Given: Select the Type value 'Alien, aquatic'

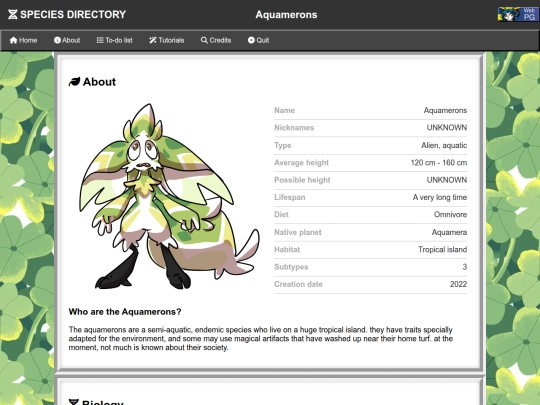Looking at the screenshot, I should point(444,145).
